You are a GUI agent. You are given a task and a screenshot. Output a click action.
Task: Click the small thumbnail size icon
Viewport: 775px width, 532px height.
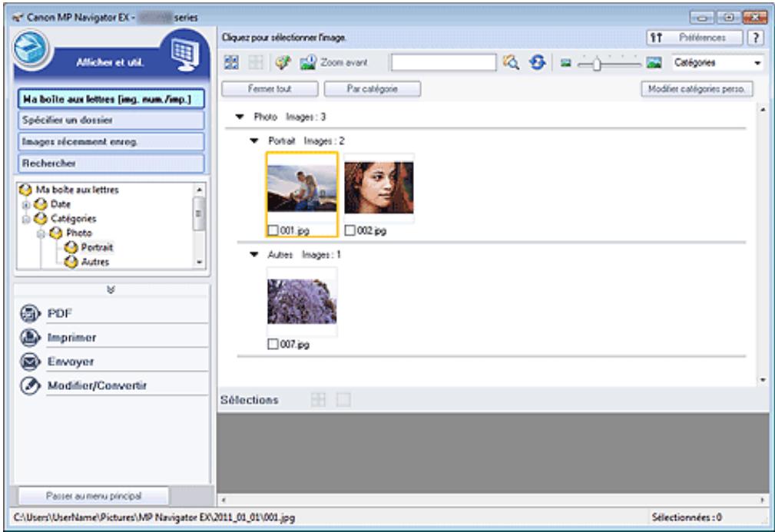[566, 63]
